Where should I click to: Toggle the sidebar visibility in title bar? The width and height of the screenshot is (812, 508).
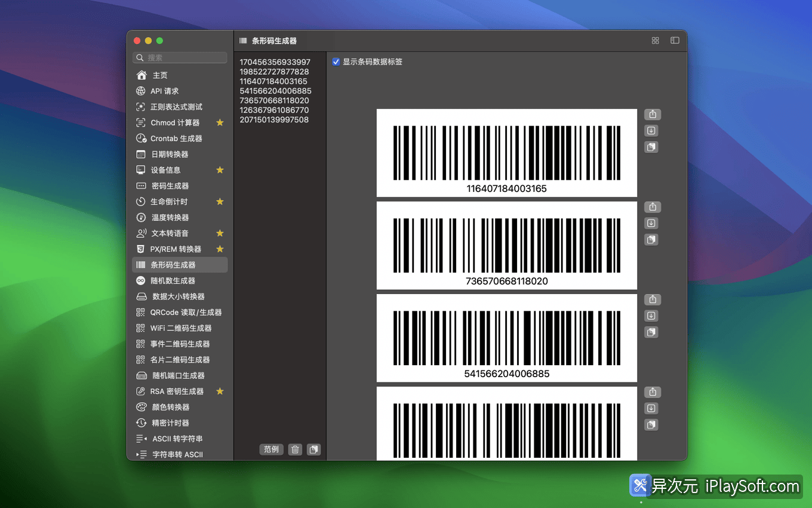675,40
